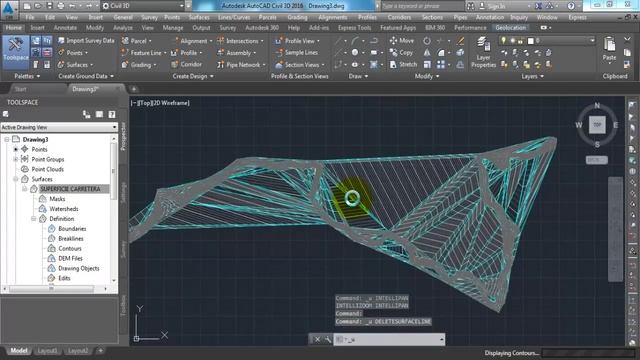Select Watersheds tree item
Screen dimensions: 640x360
[x=64, y=209]
